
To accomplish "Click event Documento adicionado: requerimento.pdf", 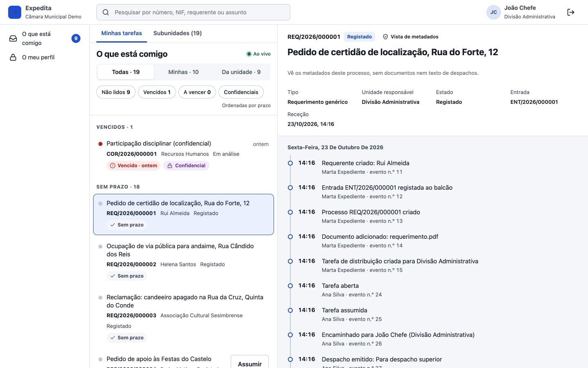I will [380, 237].
